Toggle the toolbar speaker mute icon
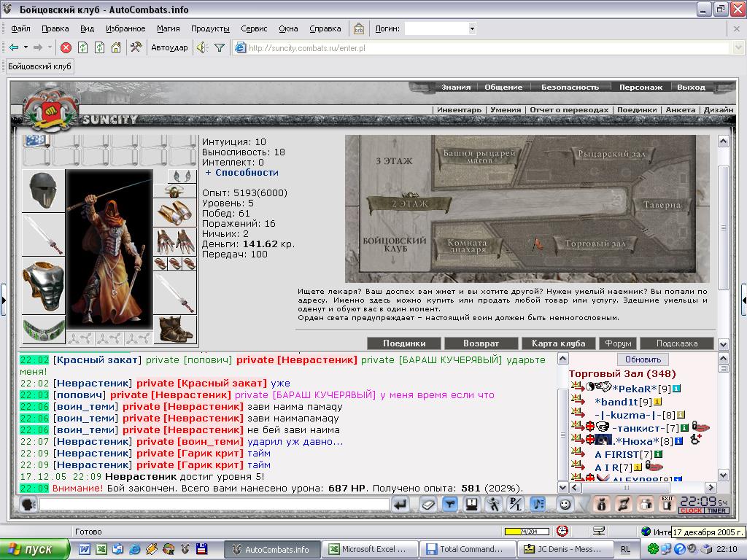 (x=203, y=47)
